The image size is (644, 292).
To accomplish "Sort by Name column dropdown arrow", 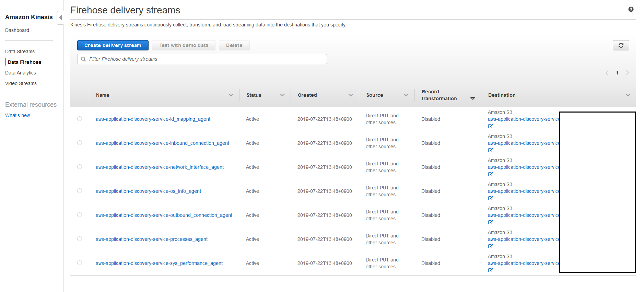I will [x=231, y=95].
